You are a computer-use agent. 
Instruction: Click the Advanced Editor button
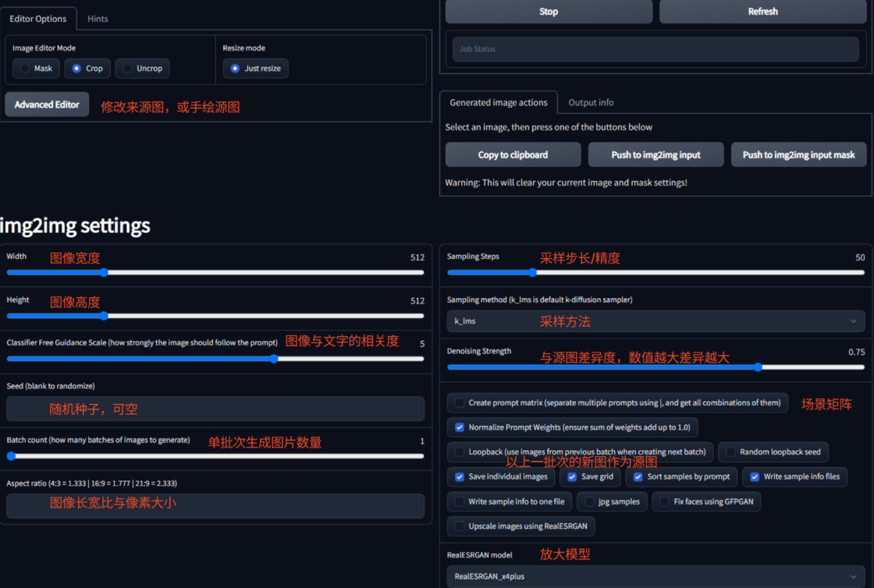(47, 104)
